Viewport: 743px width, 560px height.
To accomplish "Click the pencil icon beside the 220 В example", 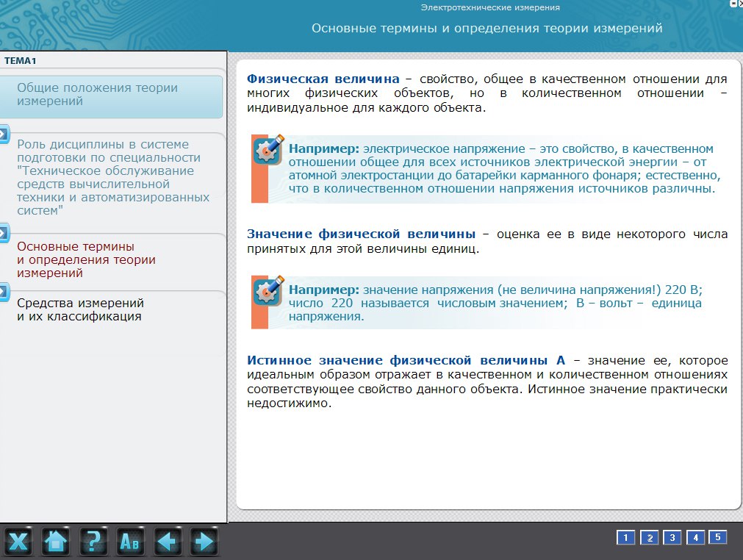I will [269, 291].
